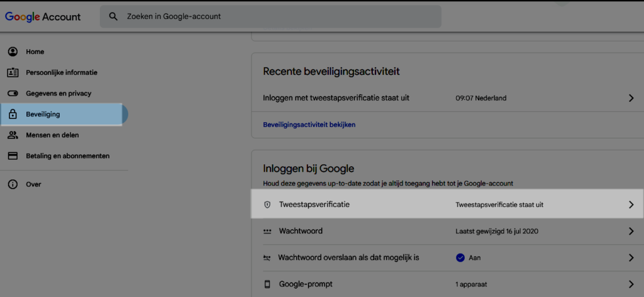Expand chevron on Wachtwoord overslaan row

(631, 258)
